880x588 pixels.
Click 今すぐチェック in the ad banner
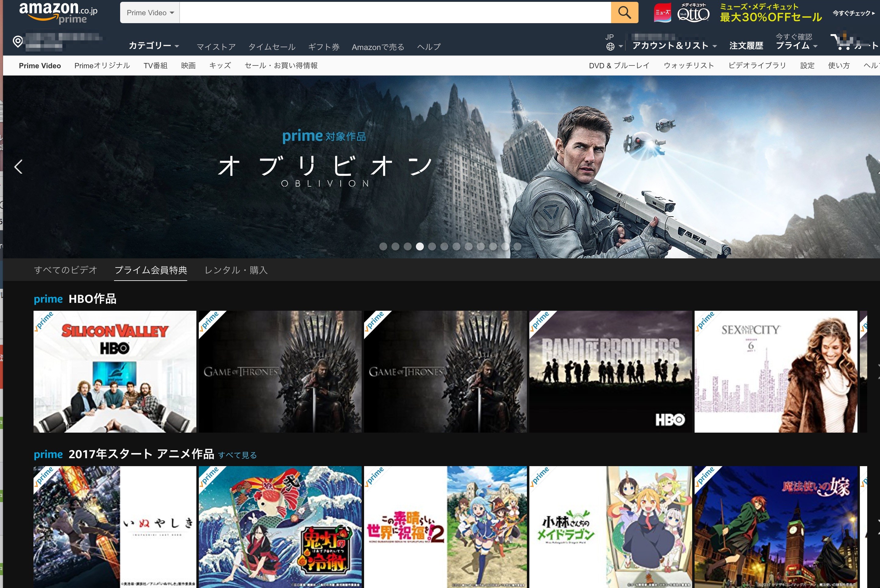pos(853,13)
